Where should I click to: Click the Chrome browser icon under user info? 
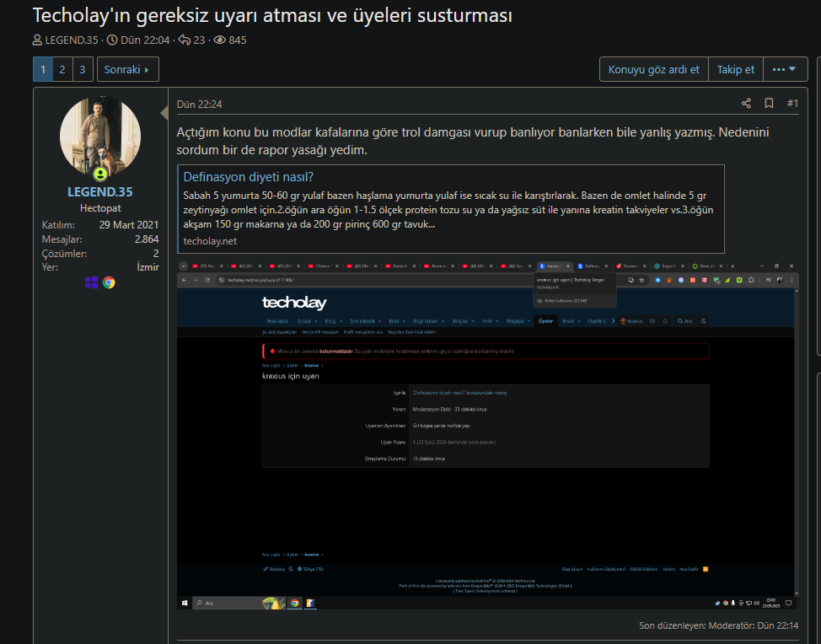[109, 282]
